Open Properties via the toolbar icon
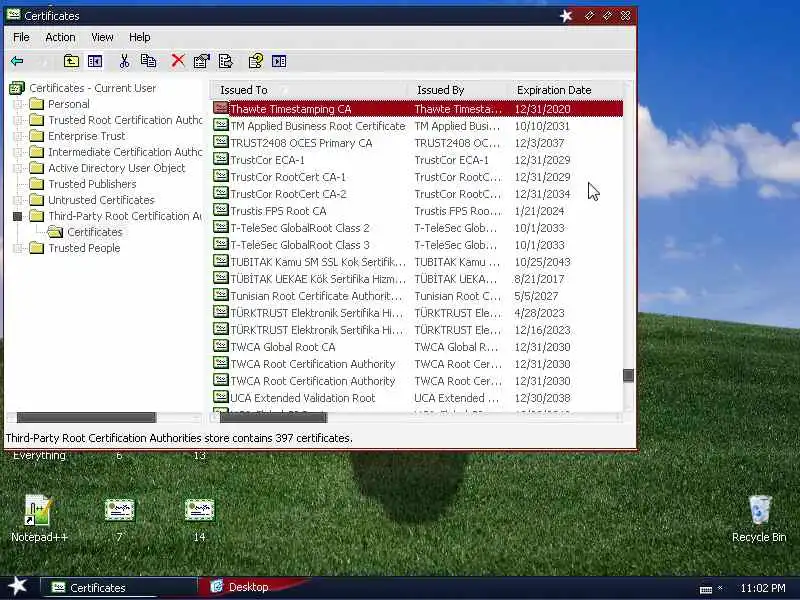Viewport: 800px width, 600px height. [x=202, y=61]
